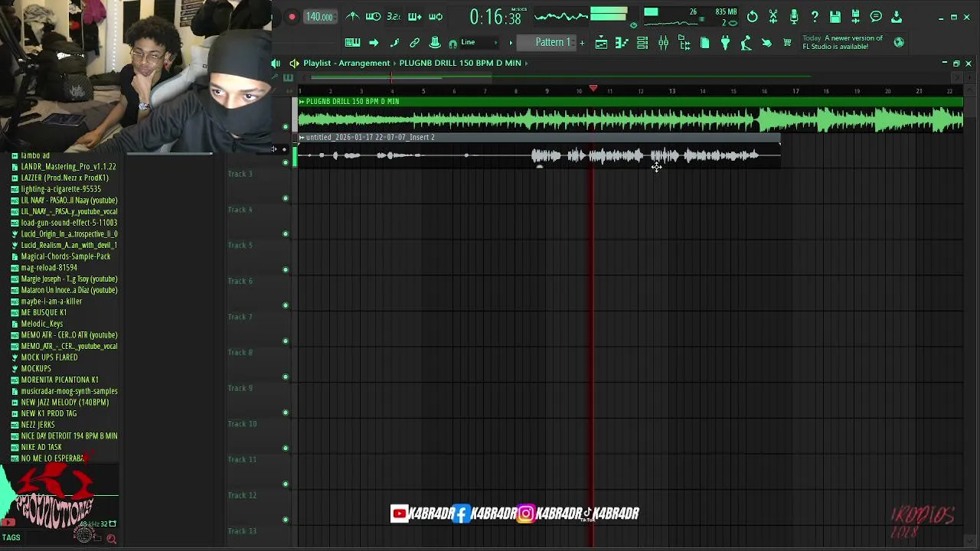The width and height of the screenshot is (980, 551).
Task: Select NEW JAZZ MELODY (140BPM) in browser
Action: [x=60, y=403]
